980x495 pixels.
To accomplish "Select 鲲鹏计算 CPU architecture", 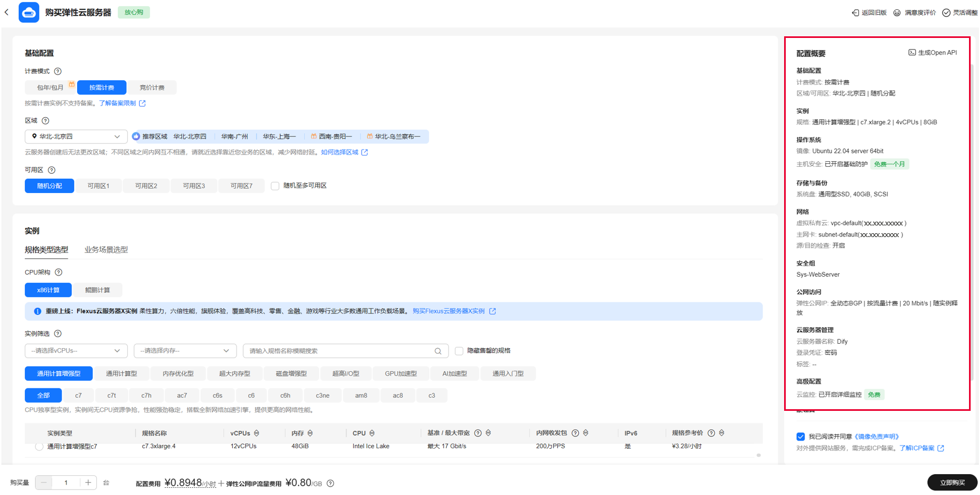I will click(x=97, y=290).
